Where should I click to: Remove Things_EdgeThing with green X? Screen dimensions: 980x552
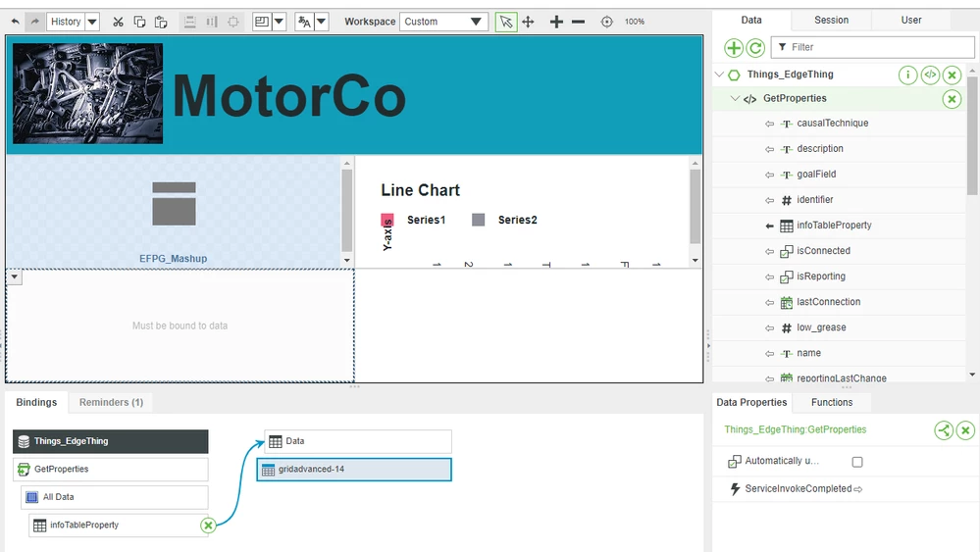[x=952, y=75]
